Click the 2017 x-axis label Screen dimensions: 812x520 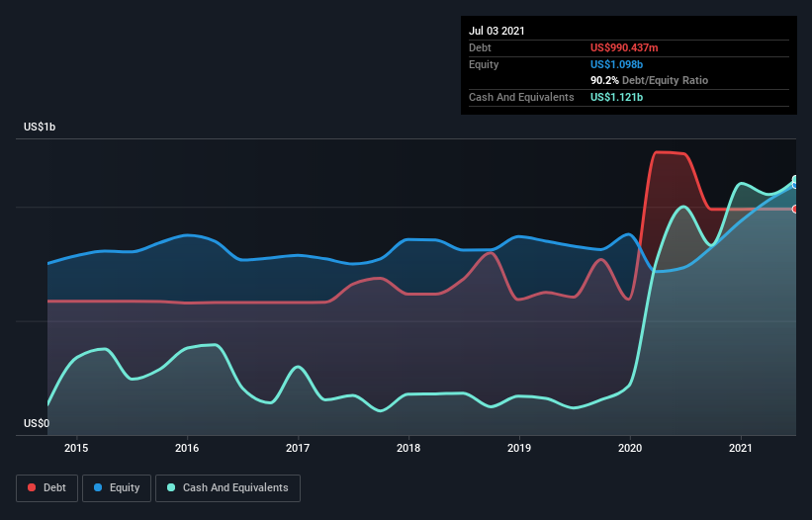click(298, 448)
